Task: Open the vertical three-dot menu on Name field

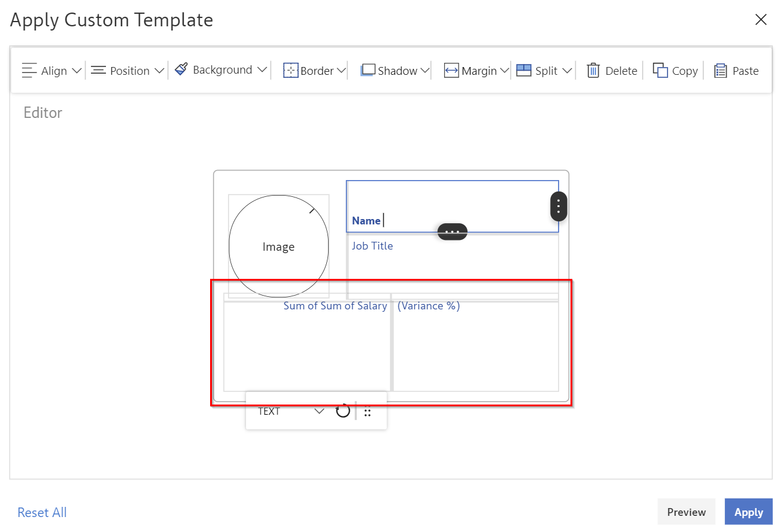Action: coord(559,206)
